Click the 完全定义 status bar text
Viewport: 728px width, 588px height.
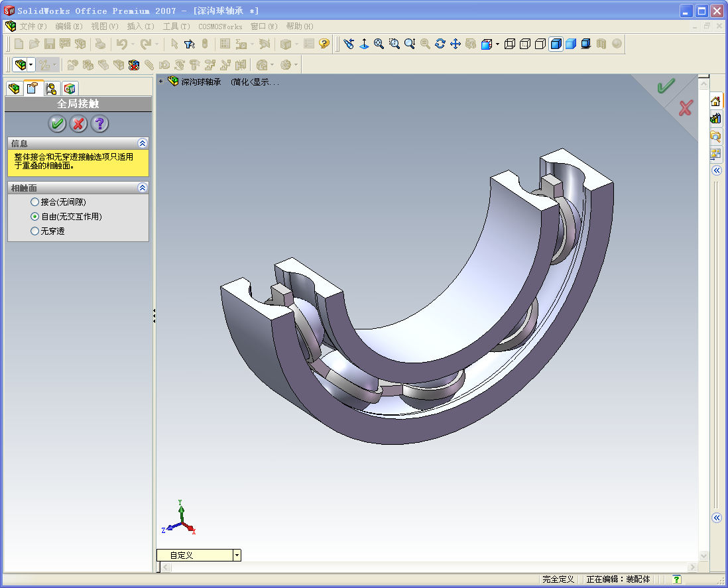(x=558, y=579)
